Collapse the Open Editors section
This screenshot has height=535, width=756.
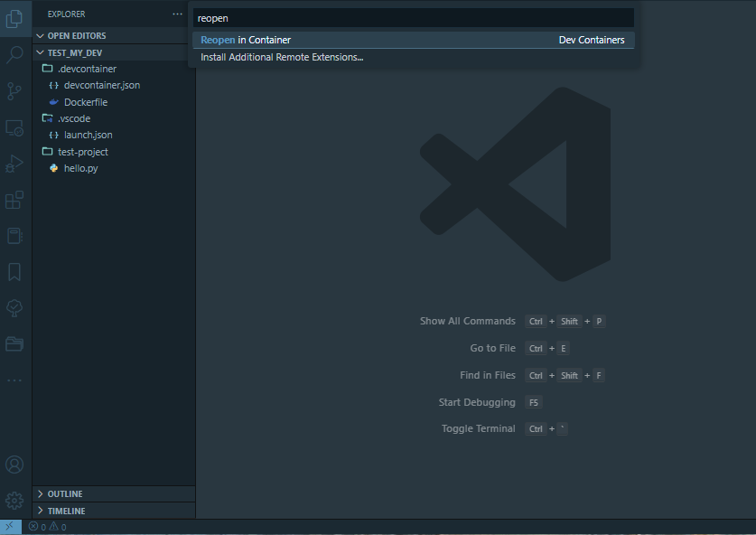click(114, 36)
